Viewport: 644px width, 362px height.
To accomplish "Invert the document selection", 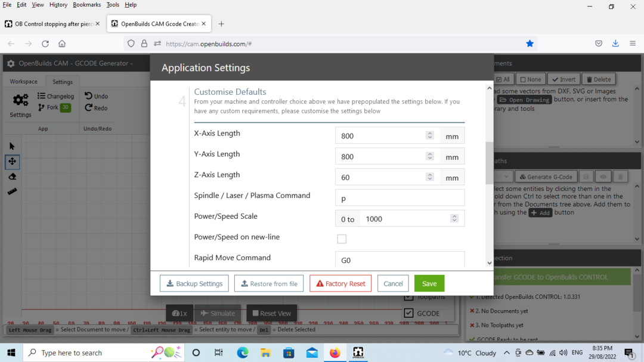I will pos(564,79).
